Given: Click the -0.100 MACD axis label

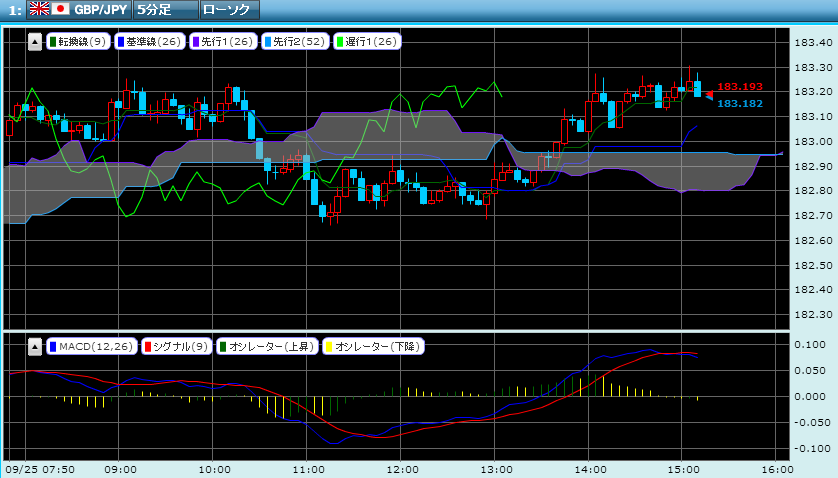Looking at the screenshot, I should (811, 449).
